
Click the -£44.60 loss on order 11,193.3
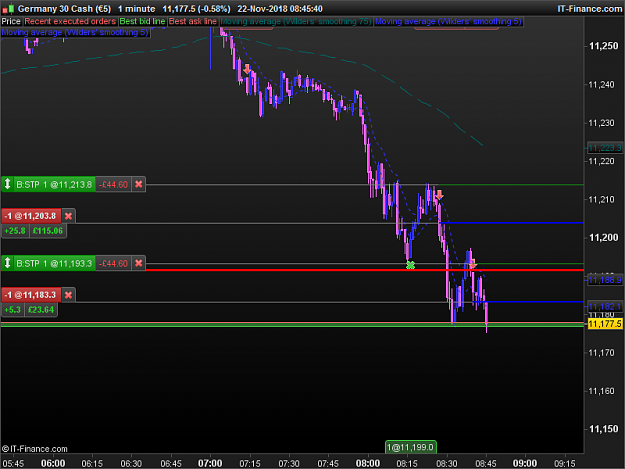(113, 263)
